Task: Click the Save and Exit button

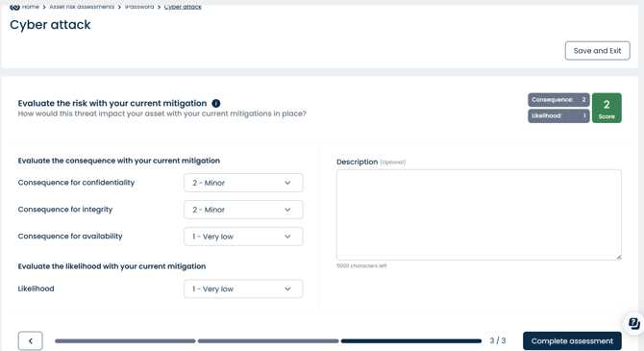Action: pos(597,51)
